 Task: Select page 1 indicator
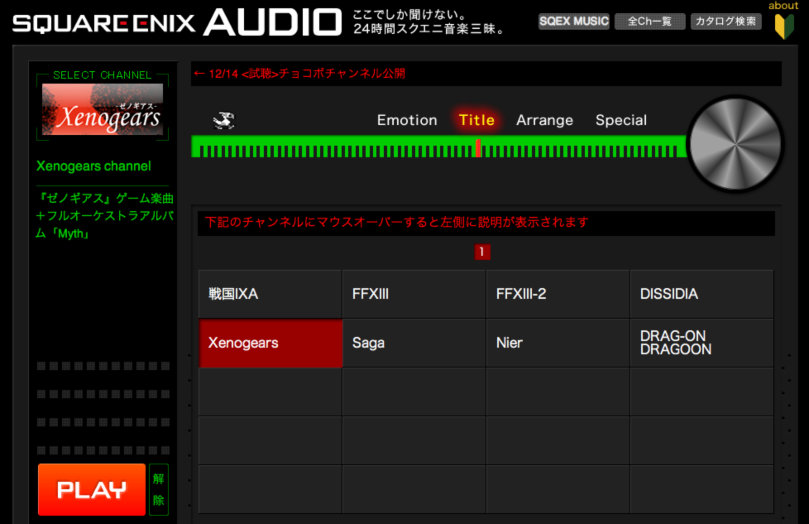coord(482,252)
